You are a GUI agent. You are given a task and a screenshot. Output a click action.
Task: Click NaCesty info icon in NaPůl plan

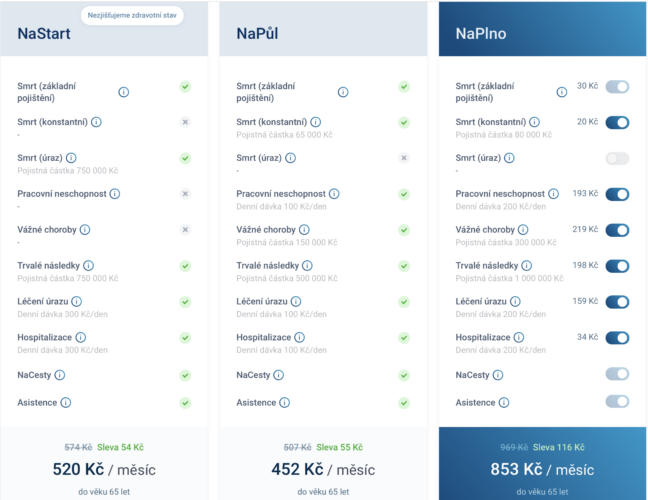click(279, 375)
